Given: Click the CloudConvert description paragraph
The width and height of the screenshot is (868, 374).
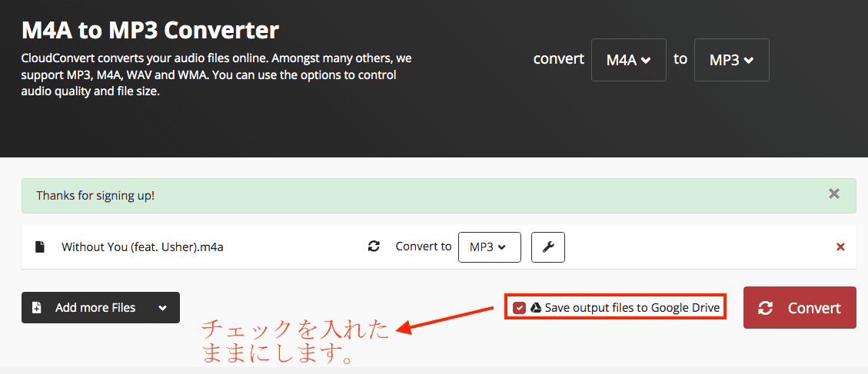Looking at the screenshot, I should tap(217, 75).
